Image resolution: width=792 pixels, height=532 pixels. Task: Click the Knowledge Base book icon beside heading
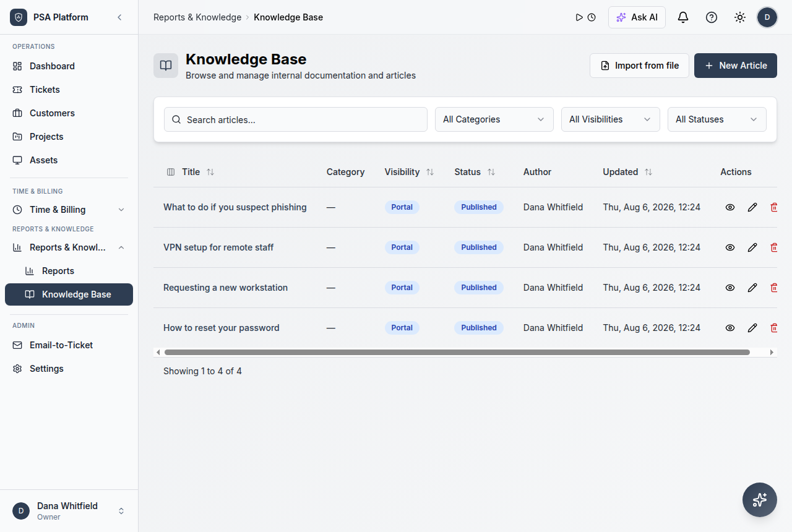click(166, 66)
